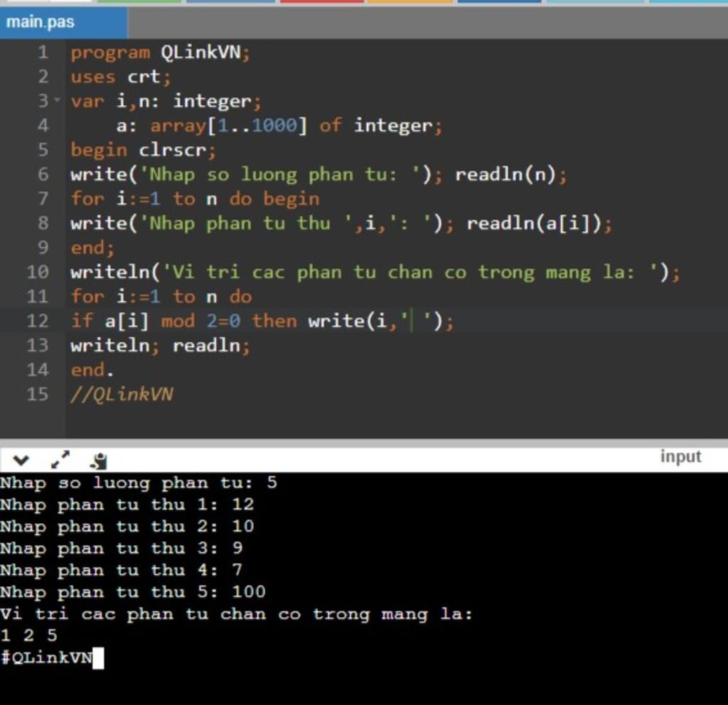Click console output 'Vi tri cac phan tu chan co trong mang la:'
728x705 pixels.
tap(236, 614)
